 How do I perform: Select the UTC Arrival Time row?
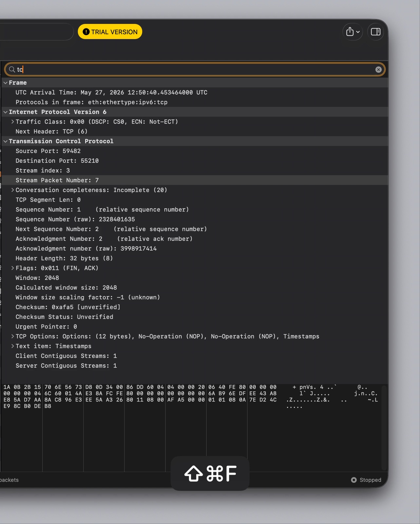pos(195,93)
